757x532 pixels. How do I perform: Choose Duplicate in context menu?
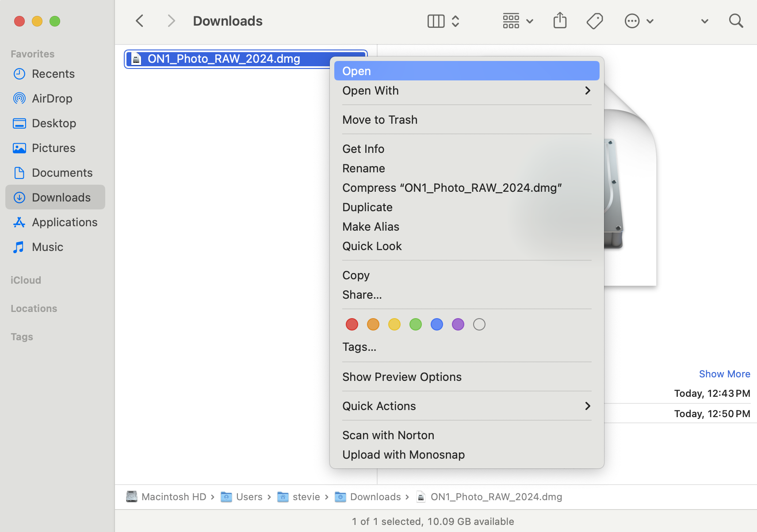467,207
